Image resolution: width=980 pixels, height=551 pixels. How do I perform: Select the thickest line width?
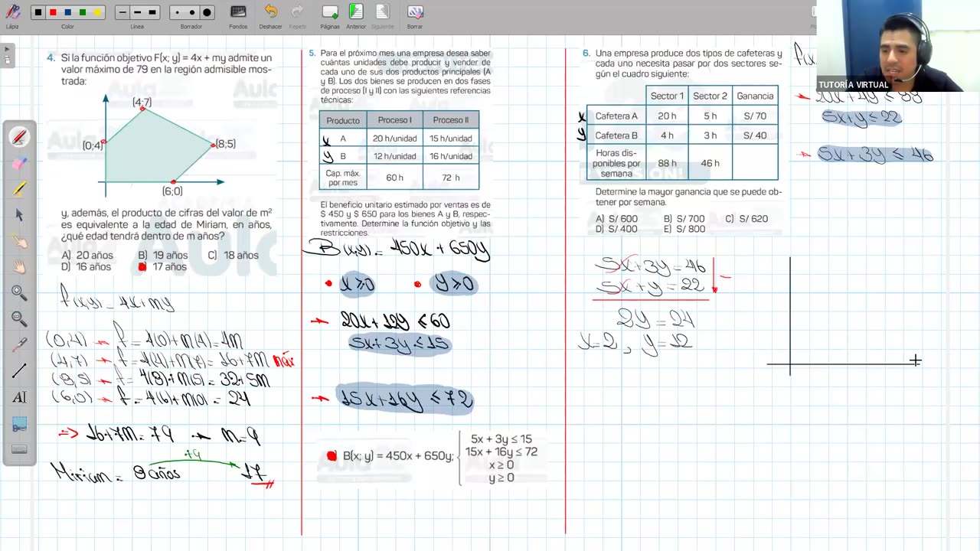coord(152,12)
